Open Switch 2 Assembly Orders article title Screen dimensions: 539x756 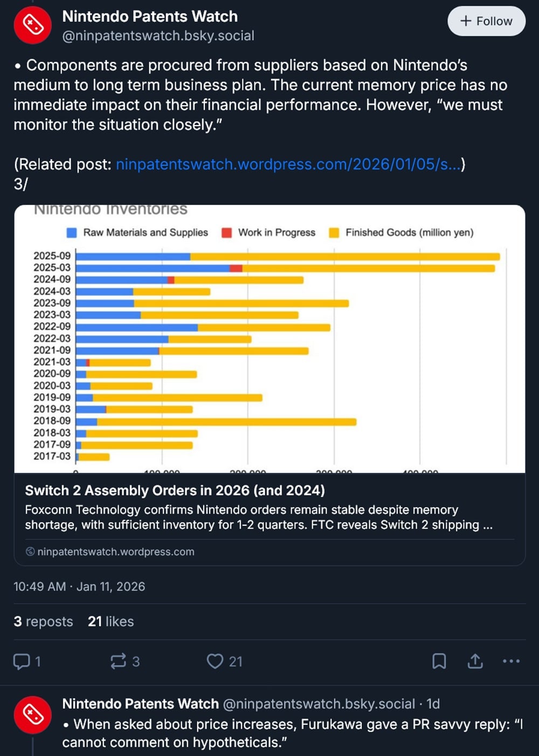175,490
